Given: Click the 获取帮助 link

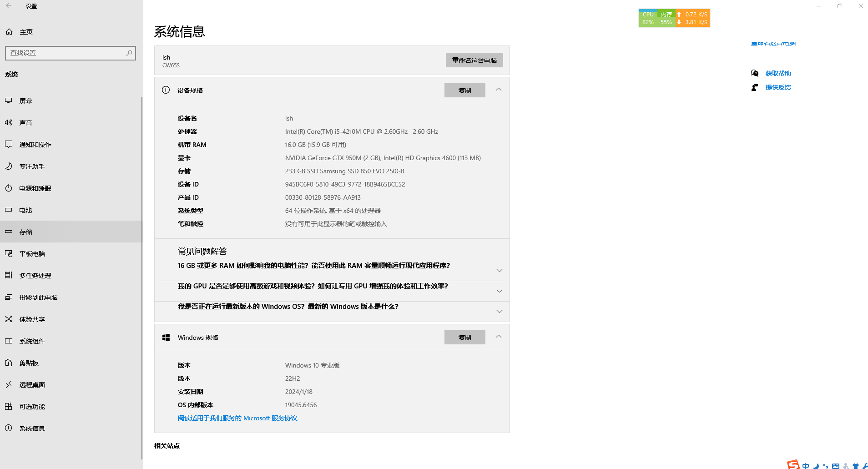Looking at the screenshot, I should (x=778, y=73).
